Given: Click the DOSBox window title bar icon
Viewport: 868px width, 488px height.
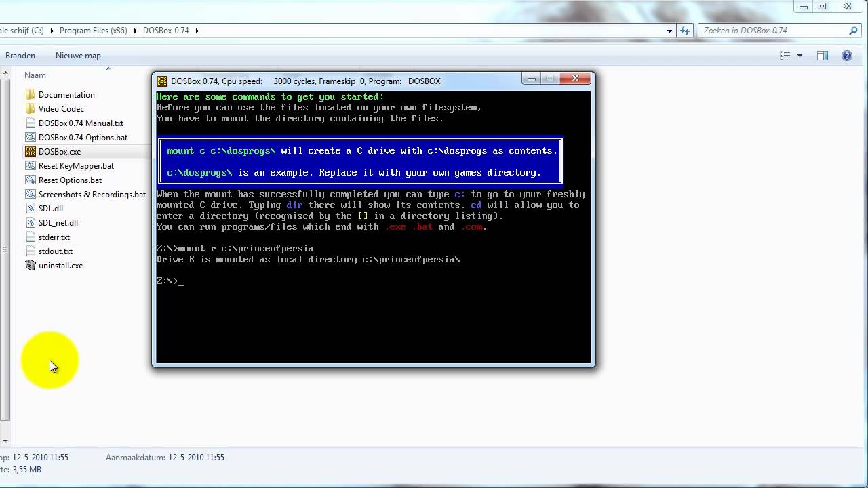Looking at the screenshot, I should (162, 81).
